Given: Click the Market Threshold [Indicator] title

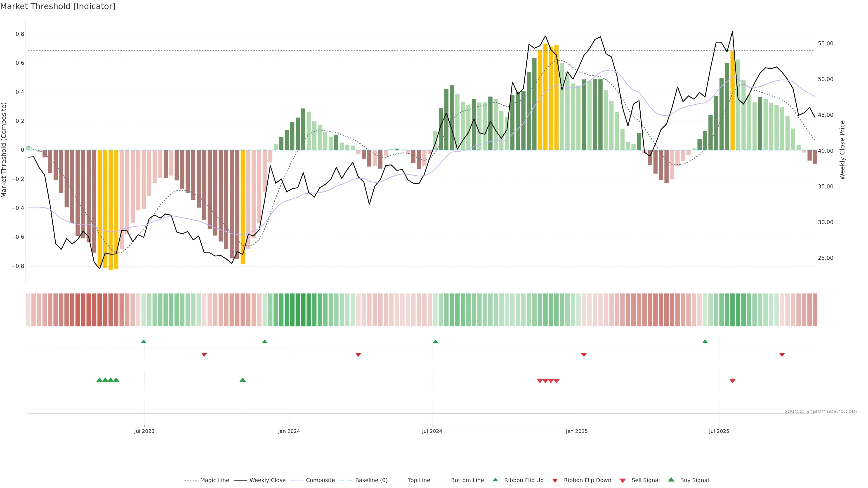Looking at the screenshot, I should (x=58, y=6).
